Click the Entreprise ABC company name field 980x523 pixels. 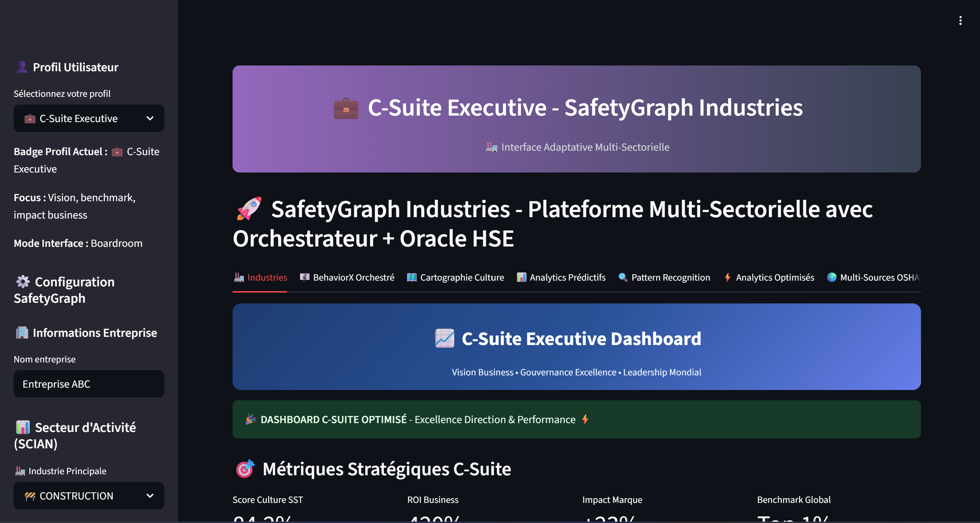click(x=89, y=384)
